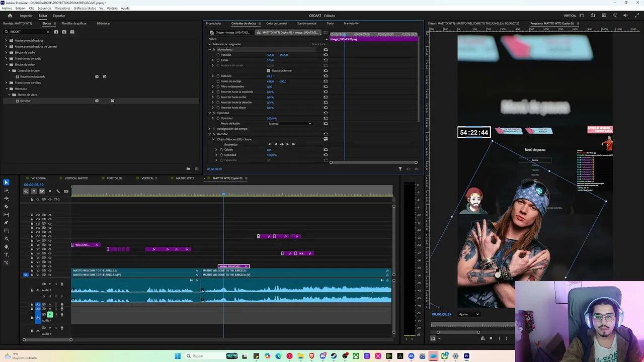Select the Slip tool
The width and height of the screenshot is (644, 362).
click(x=6, y=215)
